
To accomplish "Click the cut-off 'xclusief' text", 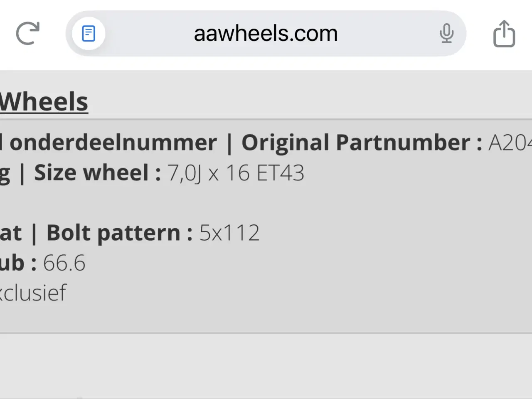I will [x=33, y=293].
